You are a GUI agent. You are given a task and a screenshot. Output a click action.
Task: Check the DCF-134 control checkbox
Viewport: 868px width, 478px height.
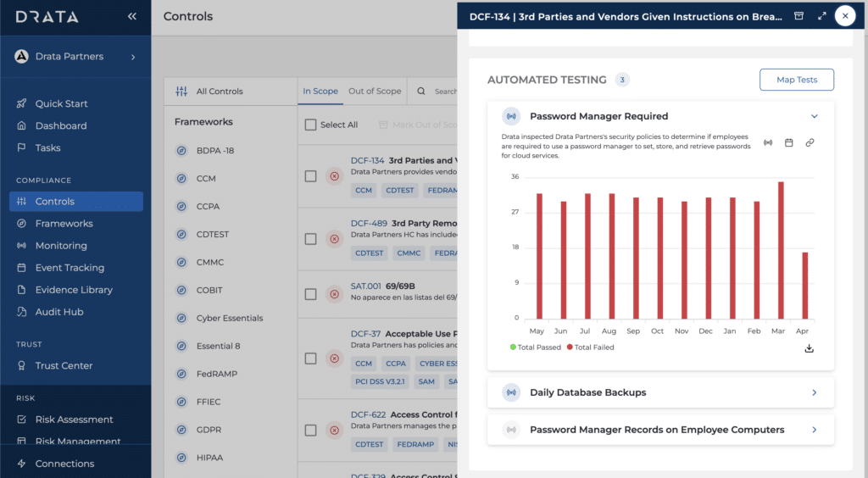(x=310, y=176)
